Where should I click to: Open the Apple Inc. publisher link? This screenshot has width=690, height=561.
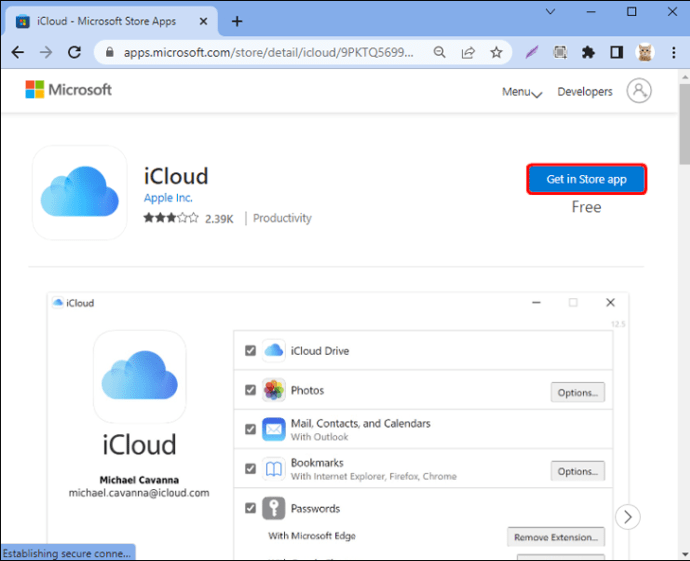click(168, 198)
